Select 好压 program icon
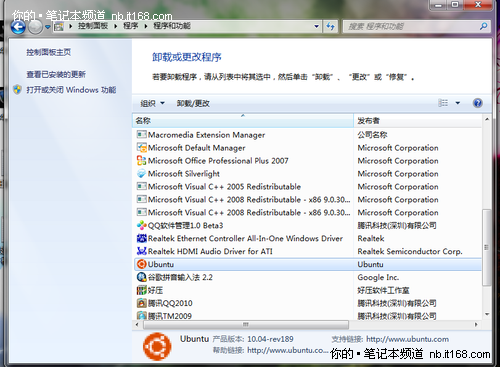The height and width of the screenshot is (367, 500). 142,290
